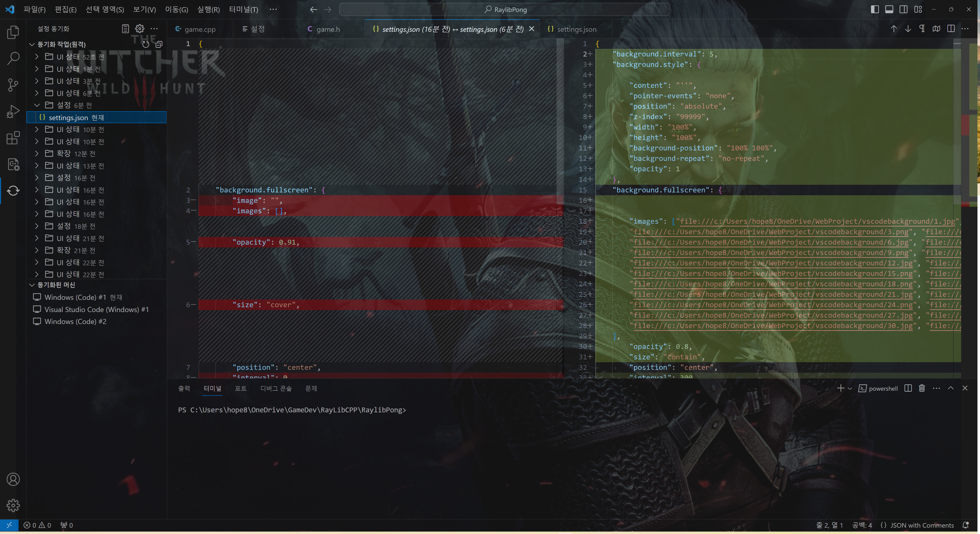This screenshot has width=980, height=534.
Task: Split the terminal
Action: pyautogui.click(x=908, y=388)
